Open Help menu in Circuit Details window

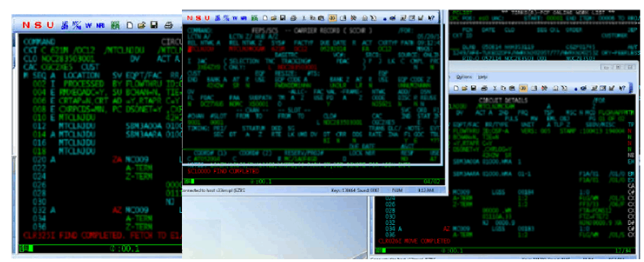click(x=482, y=77)
